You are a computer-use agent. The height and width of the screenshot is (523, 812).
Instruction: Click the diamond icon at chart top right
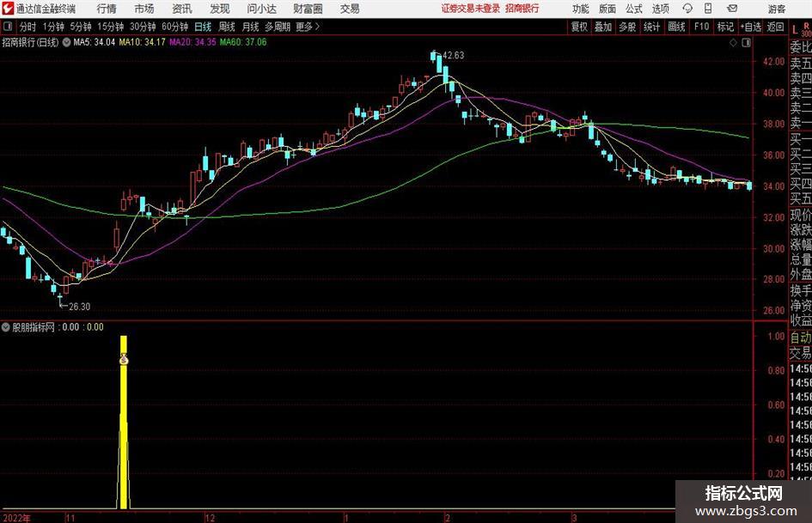click(733, 43)
